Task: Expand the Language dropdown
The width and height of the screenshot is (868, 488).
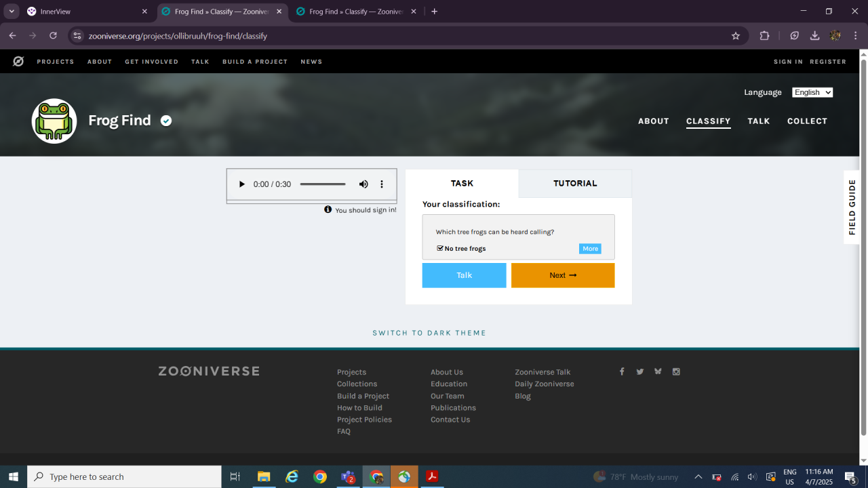Action: pos(812,92)
